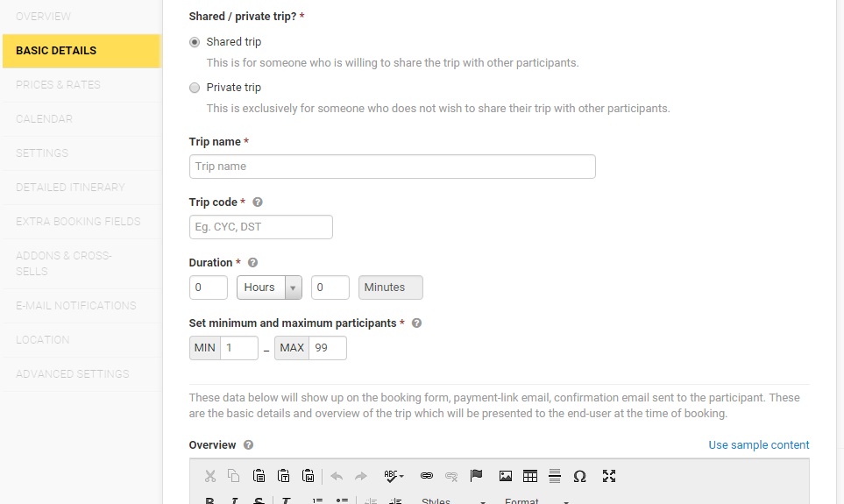This screenshot has height=504, width=844.
Task: Select the Private trip radio button
Action: point(195,88)
